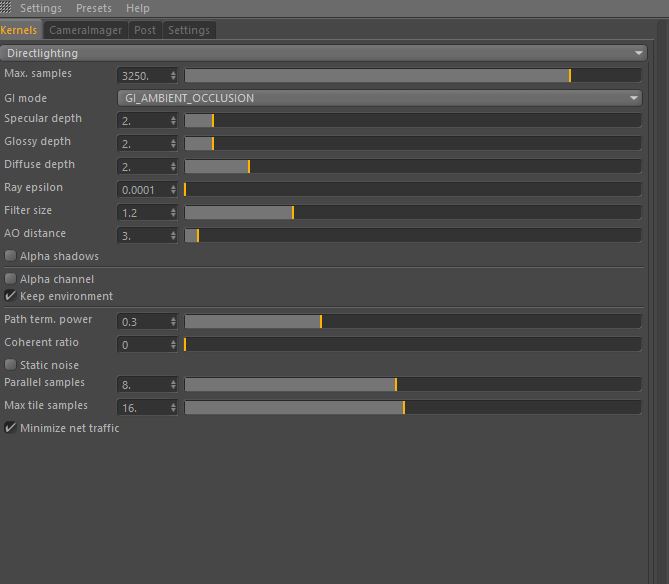The image size is (669, 584).
Task: Click the Specular depth slider
Action: [x=413, y=121]
